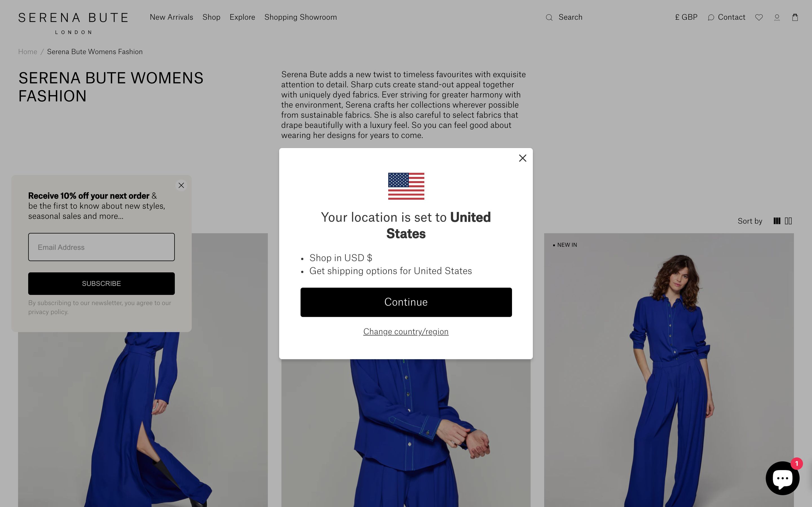The image size is (812, 507).
Task: Expand the Sort by options
Action: [x=750, y=221]
